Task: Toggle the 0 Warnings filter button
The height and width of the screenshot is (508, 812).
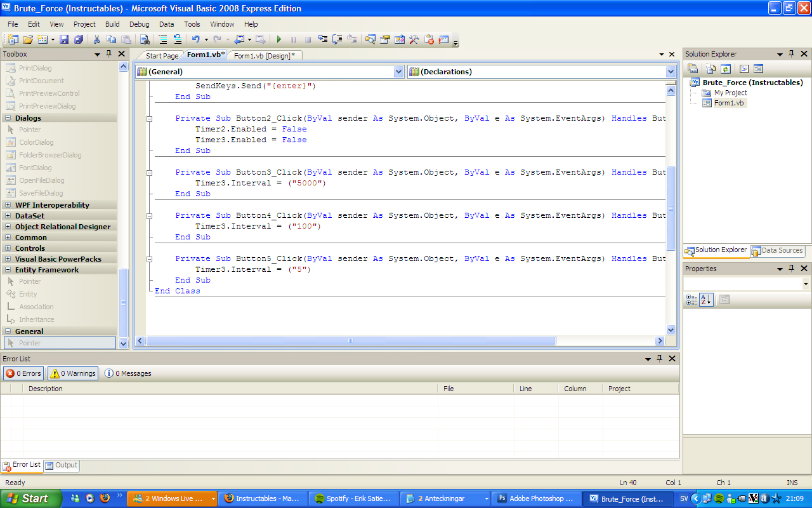Action: click(73, 373)
